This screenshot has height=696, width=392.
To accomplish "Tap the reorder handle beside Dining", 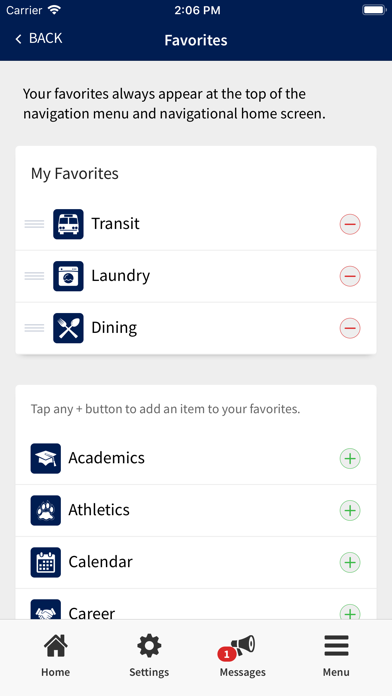I will (x=34, y=328).
